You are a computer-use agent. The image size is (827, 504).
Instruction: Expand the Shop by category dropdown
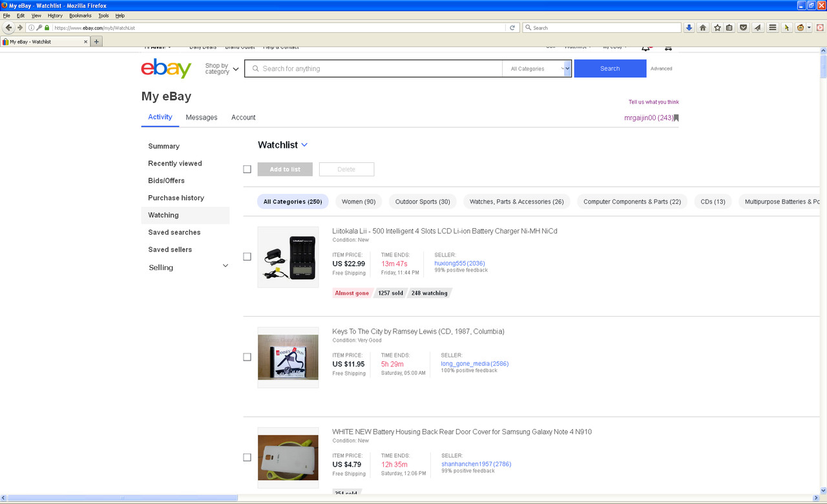[222, 68]
